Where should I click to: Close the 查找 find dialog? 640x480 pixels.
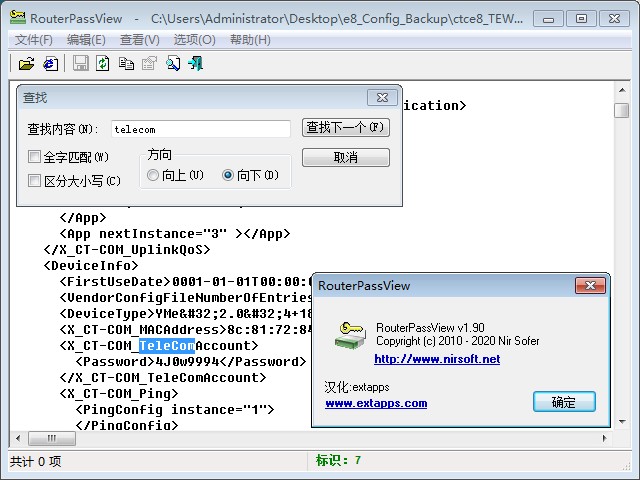(382, 98)
